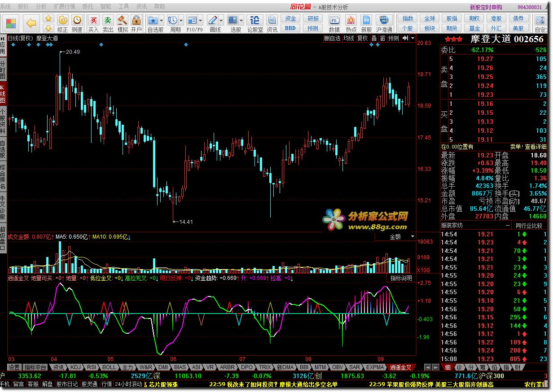Open 模拟 simulated trading gavel icon
Viewport: 553px width, 392px height.
(122, 20)
